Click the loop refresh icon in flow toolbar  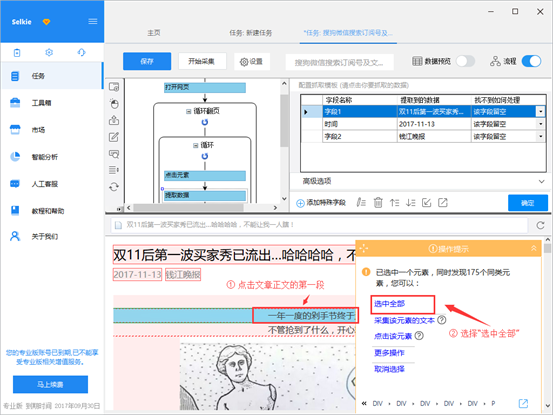click(114, 187)
